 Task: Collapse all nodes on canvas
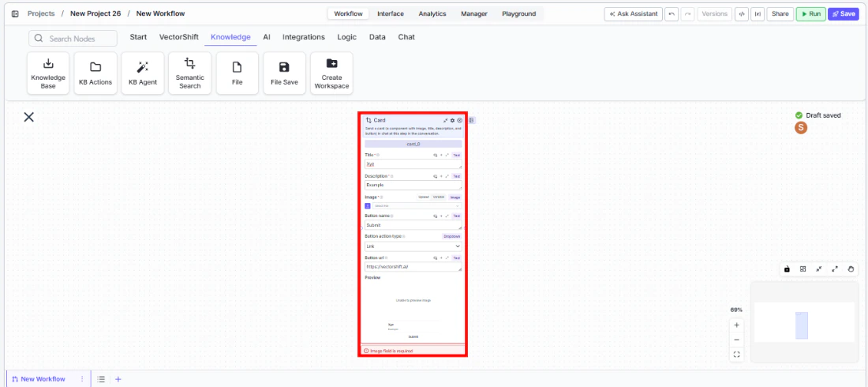(819, 269)
